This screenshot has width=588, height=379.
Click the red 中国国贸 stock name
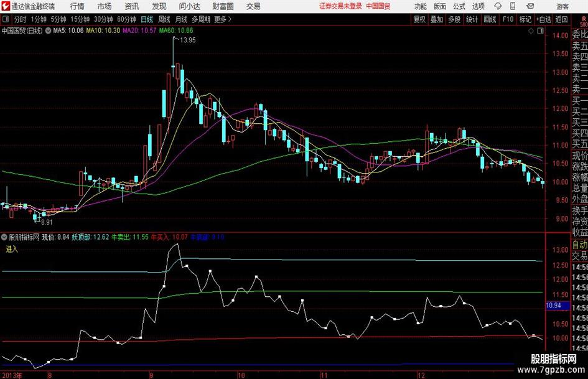point(378,6)
